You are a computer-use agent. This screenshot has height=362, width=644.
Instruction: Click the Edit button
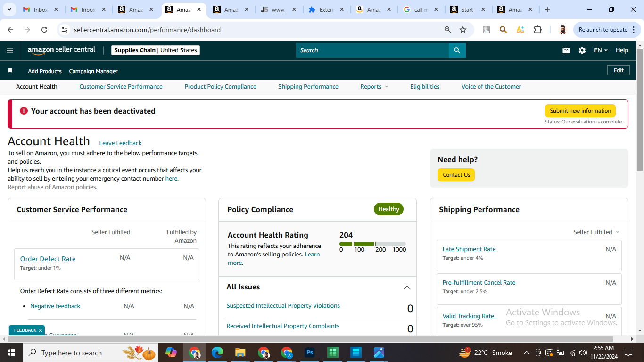[619, 70]
